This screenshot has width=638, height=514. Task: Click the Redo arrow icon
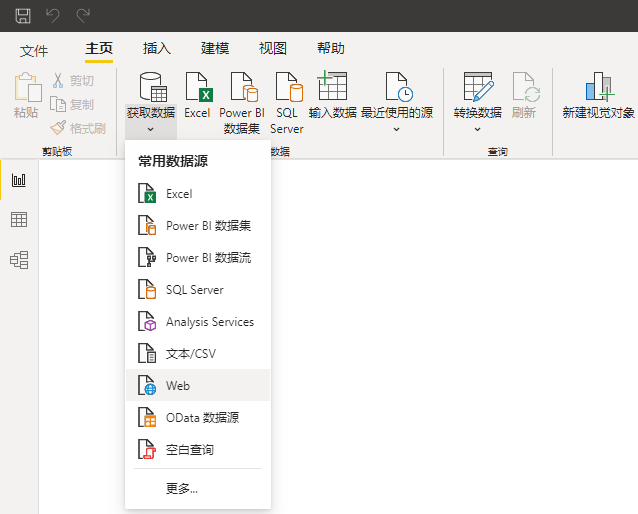83,16
